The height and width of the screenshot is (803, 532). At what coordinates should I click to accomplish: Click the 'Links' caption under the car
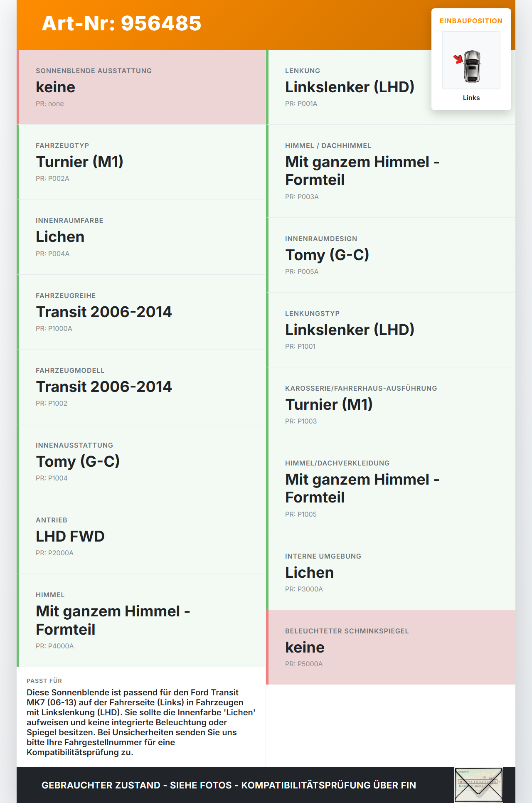[x=471, y=98]
